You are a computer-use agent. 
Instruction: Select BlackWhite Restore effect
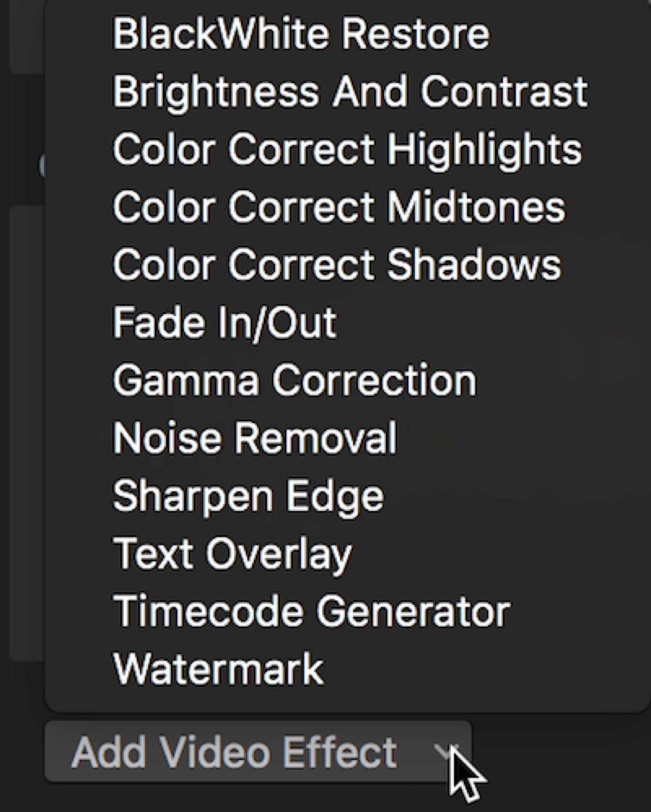click(x=301, y=34)
